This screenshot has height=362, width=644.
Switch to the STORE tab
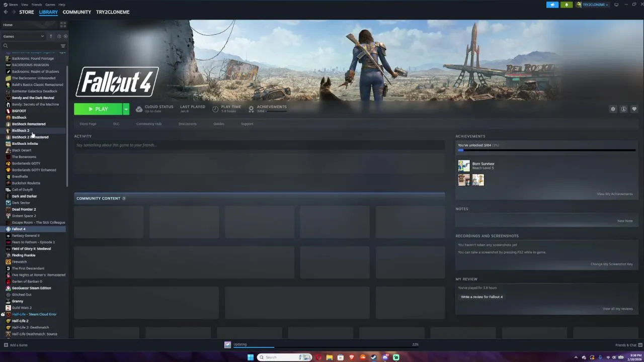pyautogui.click(x=27, y=12)
